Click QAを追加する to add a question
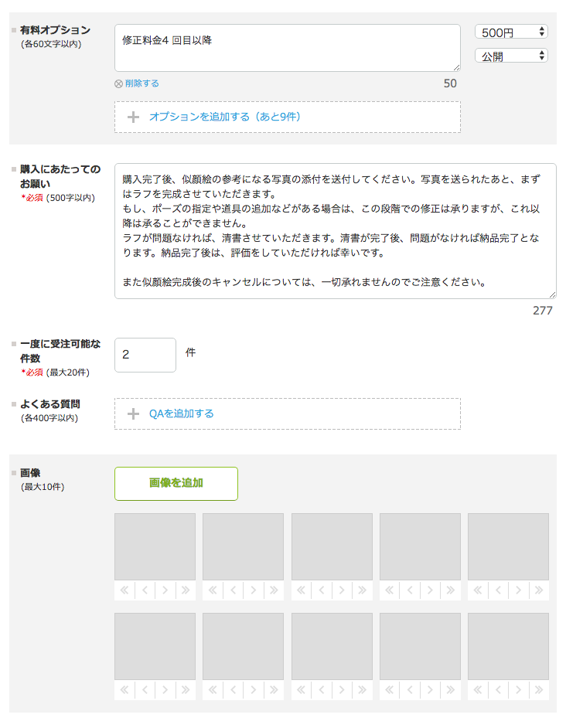This screenshot has width=566, height=728. tap(182, 414)
